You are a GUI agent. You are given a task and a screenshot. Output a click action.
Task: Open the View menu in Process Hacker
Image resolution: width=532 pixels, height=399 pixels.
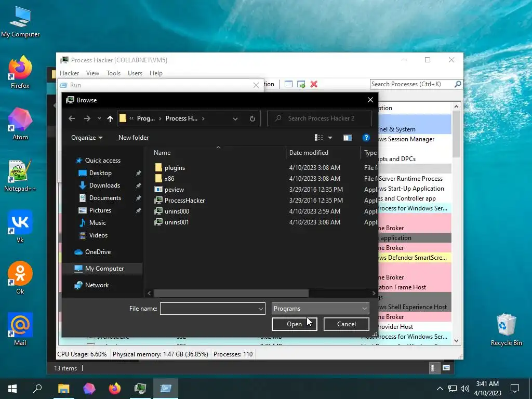tap(92, 73)
